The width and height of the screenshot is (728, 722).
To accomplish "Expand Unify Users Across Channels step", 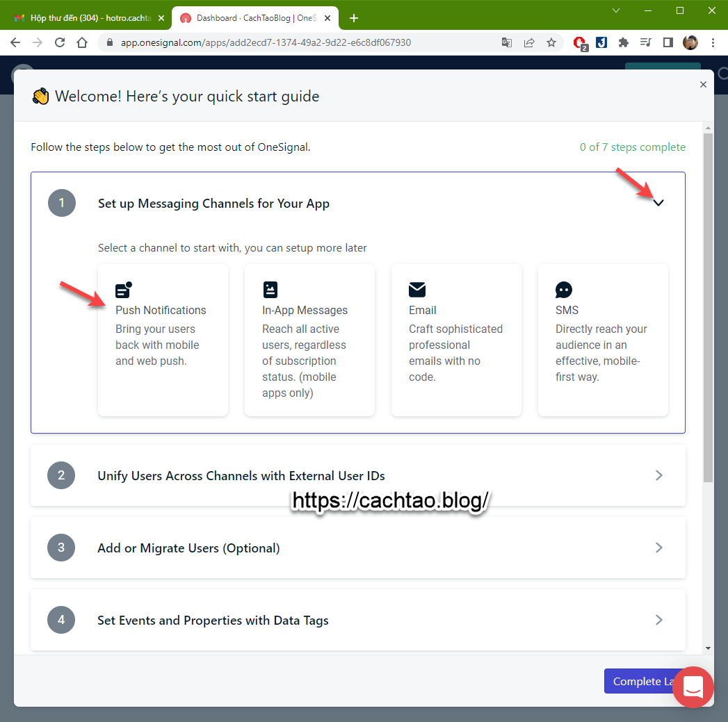I will [659, 475].
